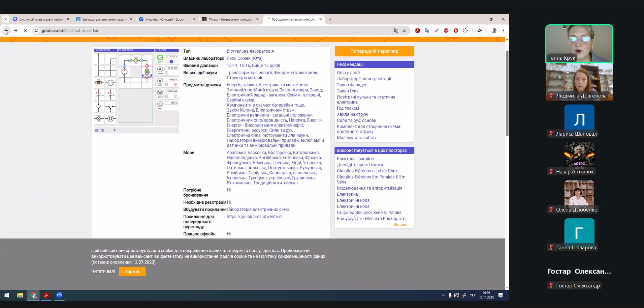Accept cookies with the Гаразд button
This screenshot has width=644, height=308.
click(x=132, y=272)
